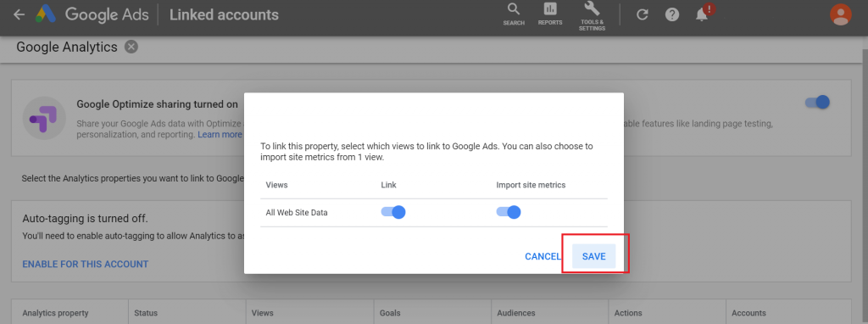Click the refresh icon
The image size is (868, 324).
tap(643, 14)
